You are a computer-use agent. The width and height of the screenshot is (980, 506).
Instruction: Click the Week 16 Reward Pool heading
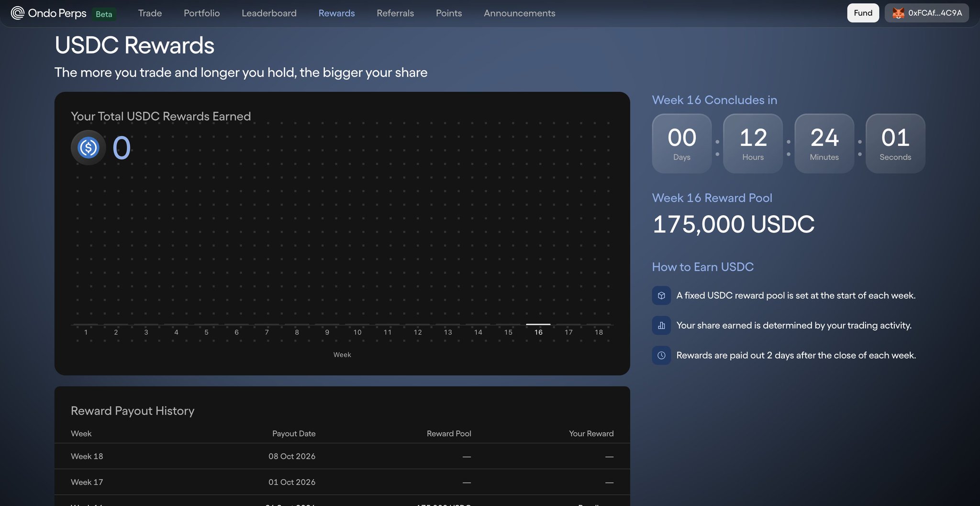(712, 198)
